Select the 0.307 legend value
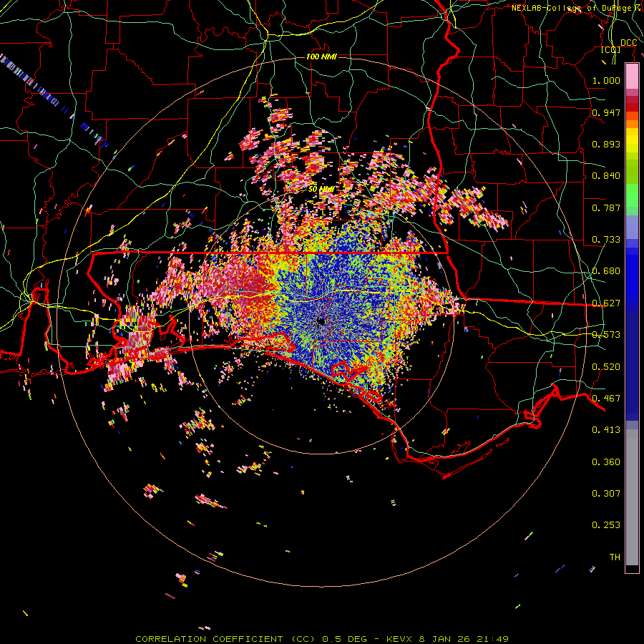 point(606,494)
